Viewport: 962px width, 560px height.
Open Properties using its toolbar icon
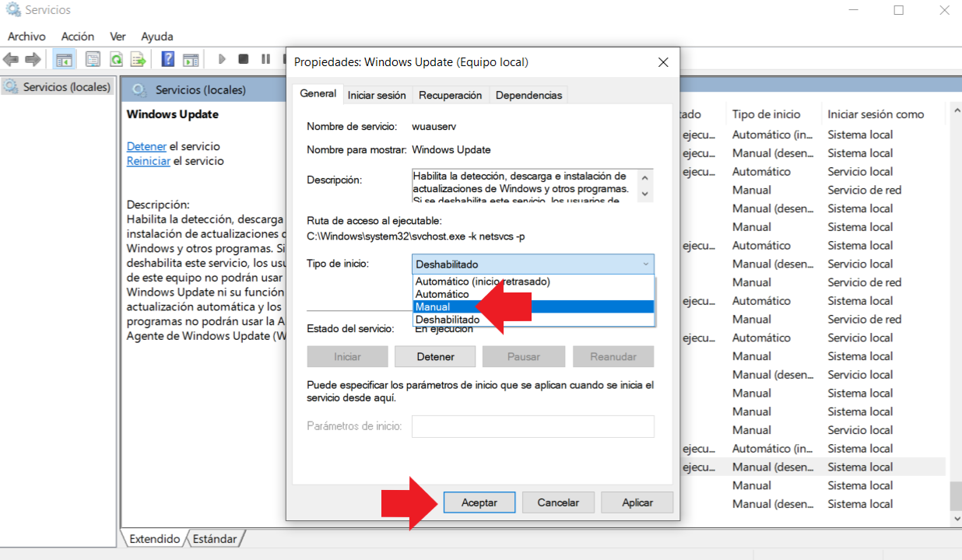click(x=93, y=58)
